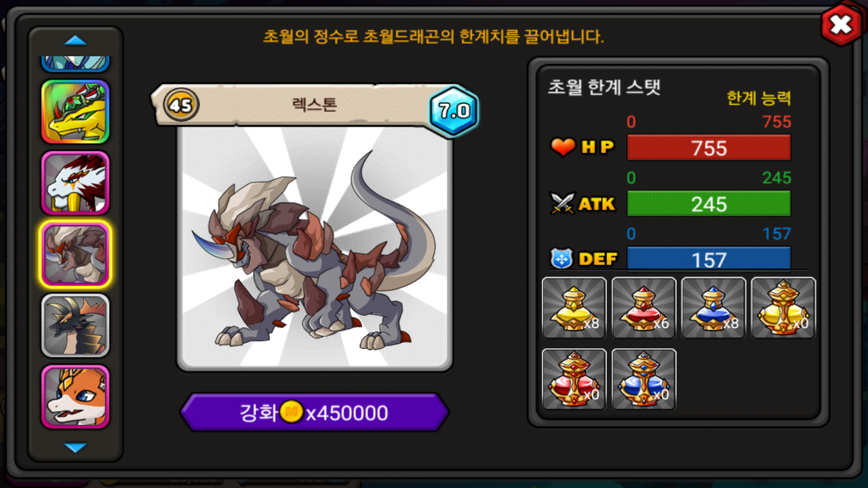Choose the black horned dragon portrait
Image resolution: width=868 pixels, height=488 pixels.
(x=75, y=325)
